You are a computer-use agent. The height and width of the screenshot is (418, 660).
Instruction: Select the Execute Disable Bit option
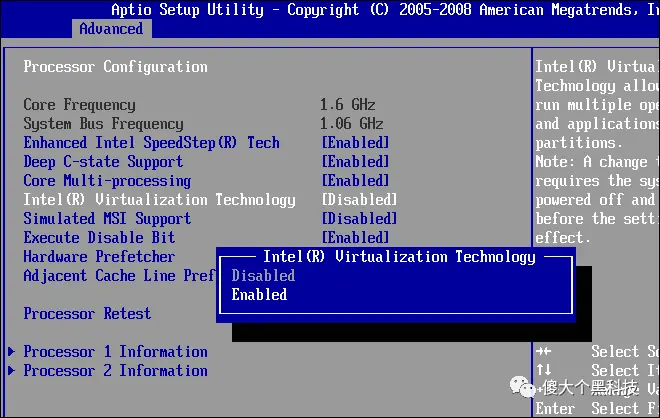(x=99, y=237)
